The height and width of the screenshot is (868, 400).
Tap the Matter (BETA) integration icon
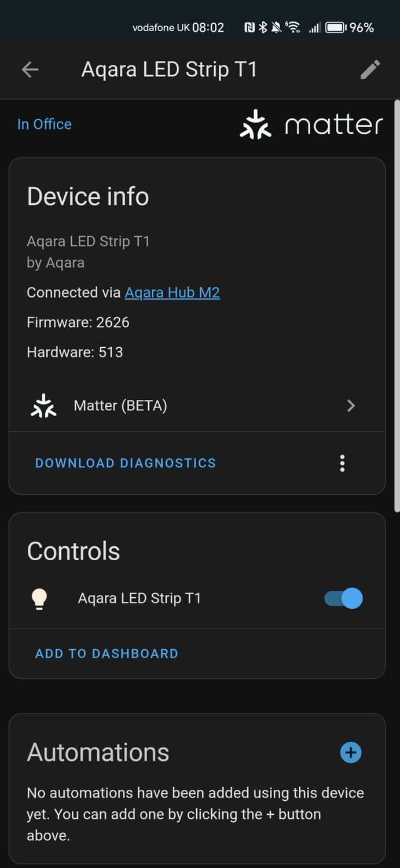[43, 406]
